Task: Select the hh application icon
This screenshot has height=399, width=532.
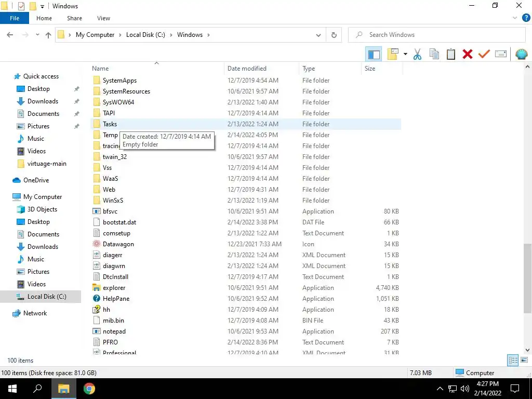Action: coord(97,310)
